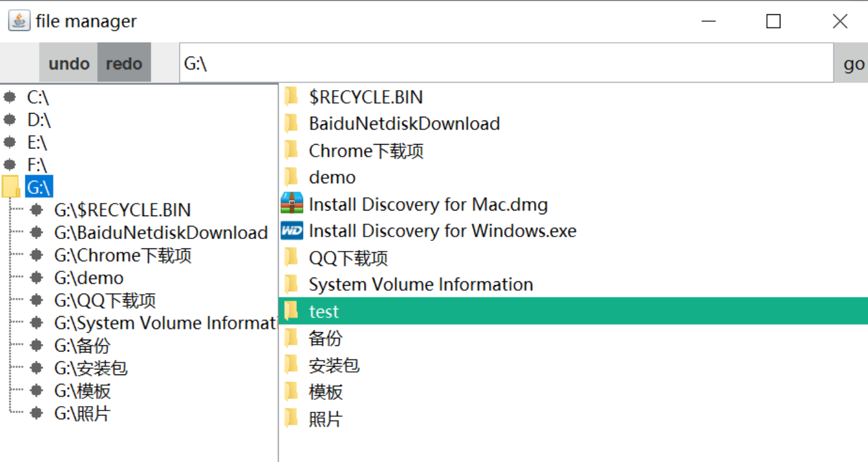Select E:\ drive in the tree
The height and width of the screenshot is (462, 868).
tap(37, 143)
